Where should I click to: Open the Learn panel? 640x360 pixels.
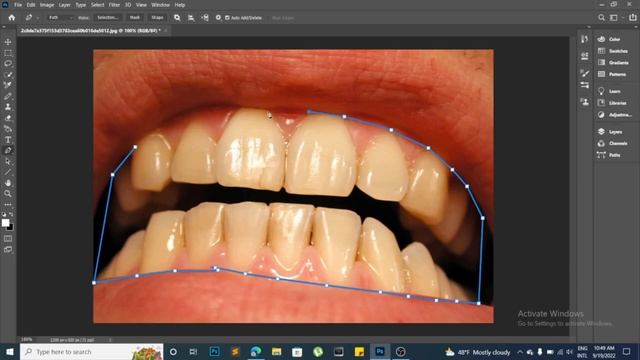(609, 91)
